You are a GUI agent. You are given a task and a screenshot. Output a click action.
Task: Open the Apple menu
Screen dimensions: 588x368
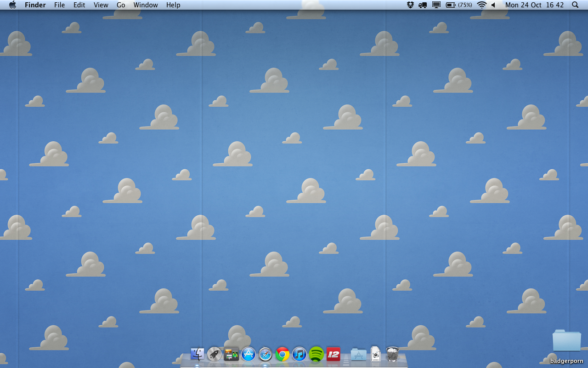12,5
